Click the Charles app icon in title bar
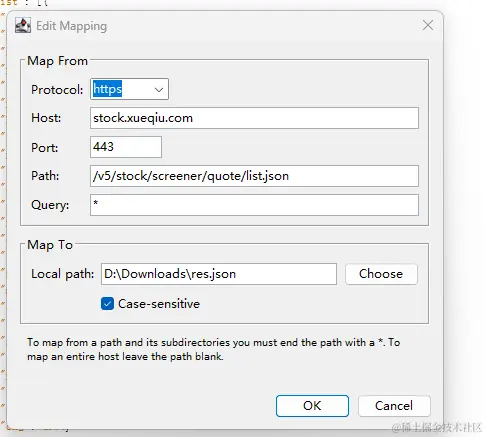This screenshot has width=486, height=437. tap(23, 25)
